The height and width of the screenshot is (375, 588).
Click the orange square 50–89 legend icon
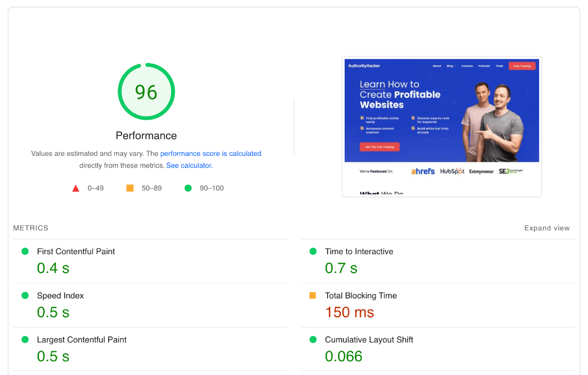pos(130,188)
